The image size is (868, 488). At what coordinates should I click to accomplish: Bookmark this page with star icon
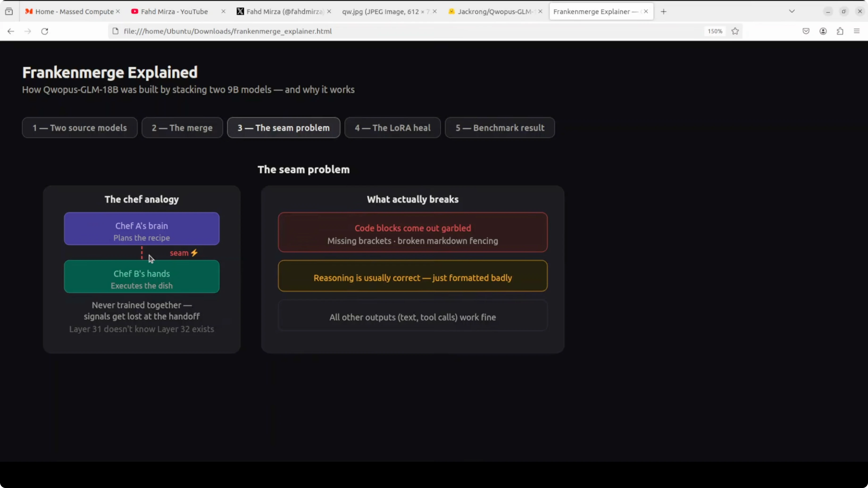[x=735, y=31]
